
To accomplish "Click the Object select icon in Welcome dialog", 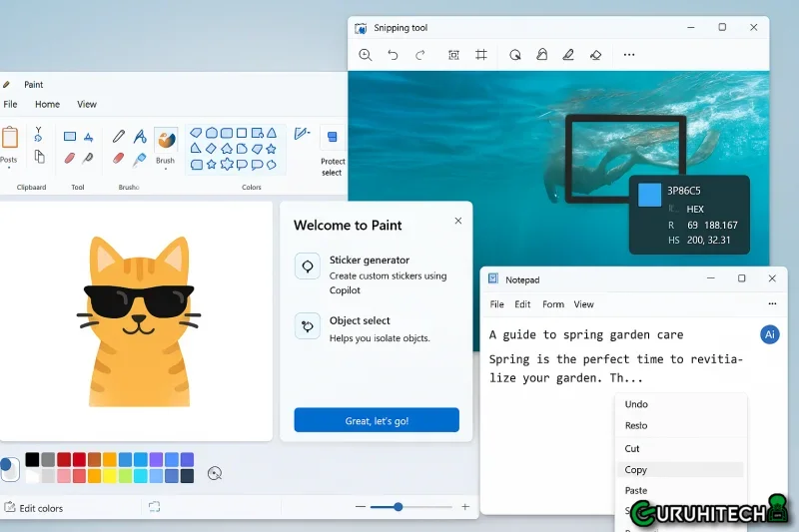I will (308, 325).
